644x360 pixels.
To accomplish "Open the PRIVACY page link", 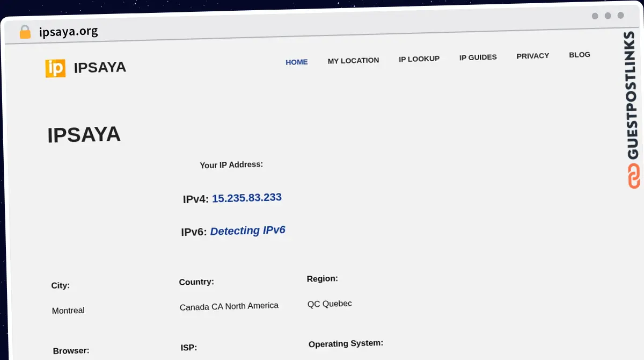I will tap(533, 56).
